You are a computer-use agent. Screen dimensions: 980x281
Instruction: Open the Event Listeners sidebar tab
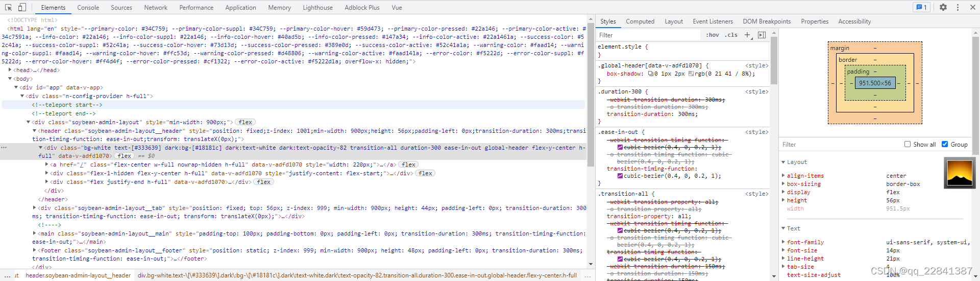(x=713, y=21)
